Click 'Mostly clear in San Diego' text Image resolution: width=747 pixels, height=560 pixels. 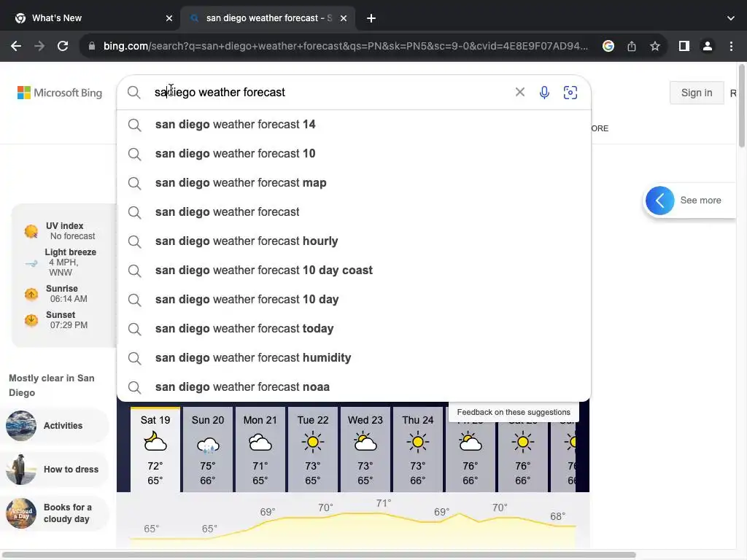52,385
